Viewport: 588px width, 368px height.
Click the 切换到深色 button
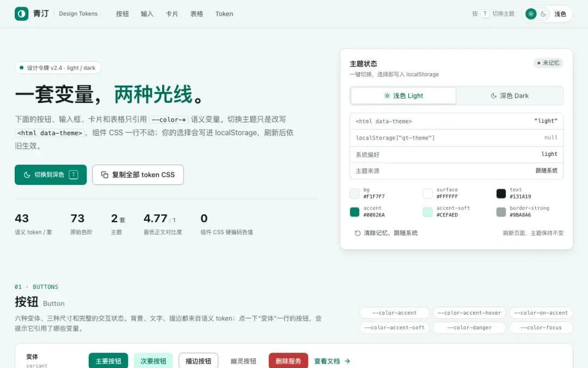pos(51,174)
